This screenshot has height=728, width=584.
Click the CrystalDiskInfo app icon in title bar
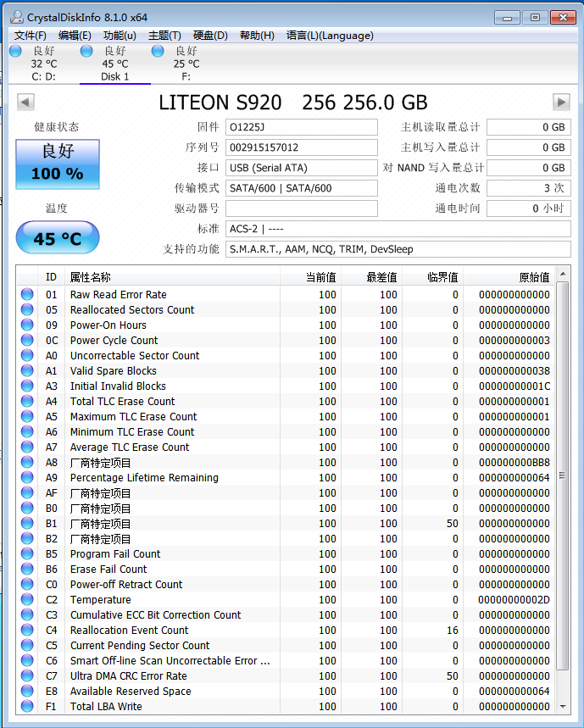17,17
